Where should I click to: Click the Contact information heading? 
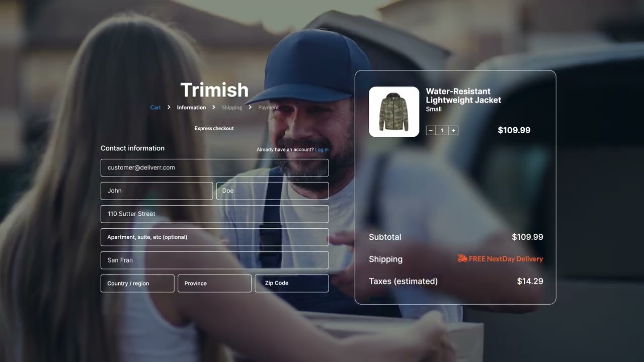[132, 148]
